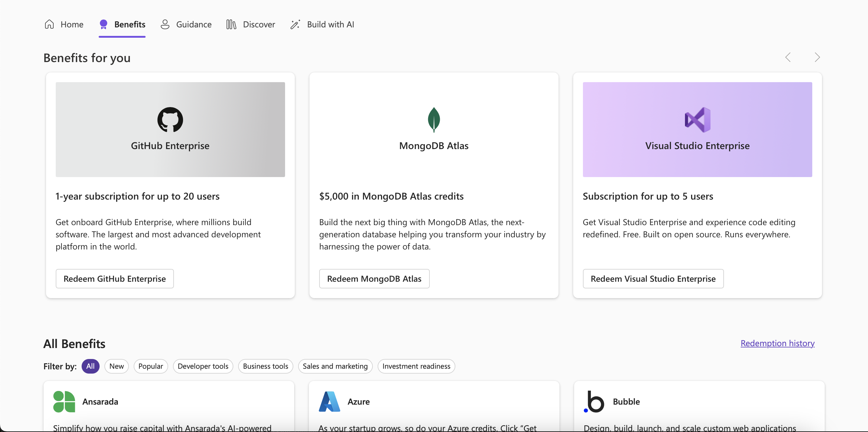Click Redeem MongoDB Atlas button

(x=374, y=278)
